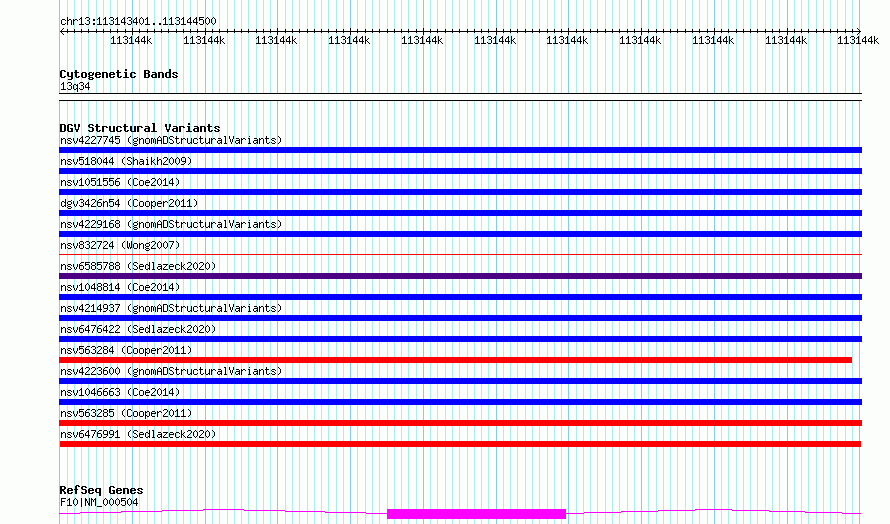Open variant dgv3426n54 (Cooper2011) label
This screenshot has height=524, width=890.
[x=129, y=203]
